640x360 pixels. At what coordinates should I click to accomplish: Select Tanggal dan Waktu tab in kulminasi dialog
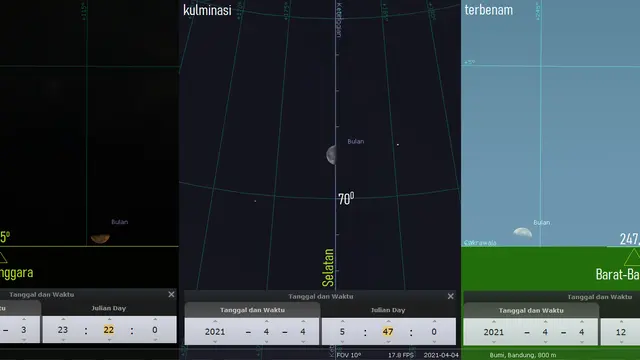(x=252, y=310)
